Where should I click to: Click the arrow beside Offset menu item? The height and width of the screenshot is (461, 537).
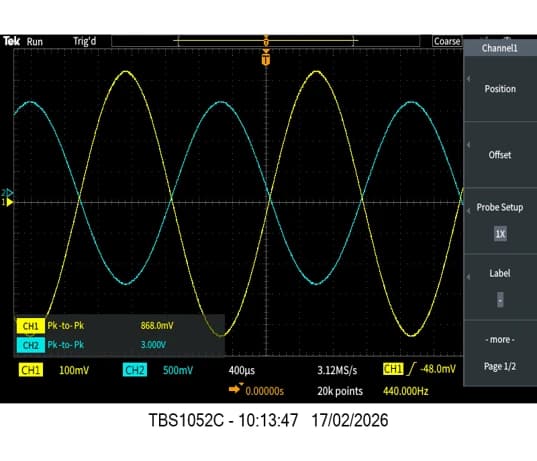(468, 145)
